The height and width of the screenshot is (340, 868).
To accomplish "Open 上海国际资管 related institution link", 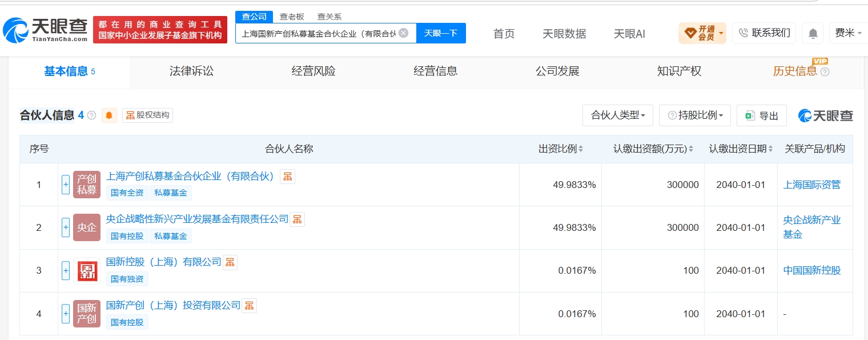I will tap(812, 185).
